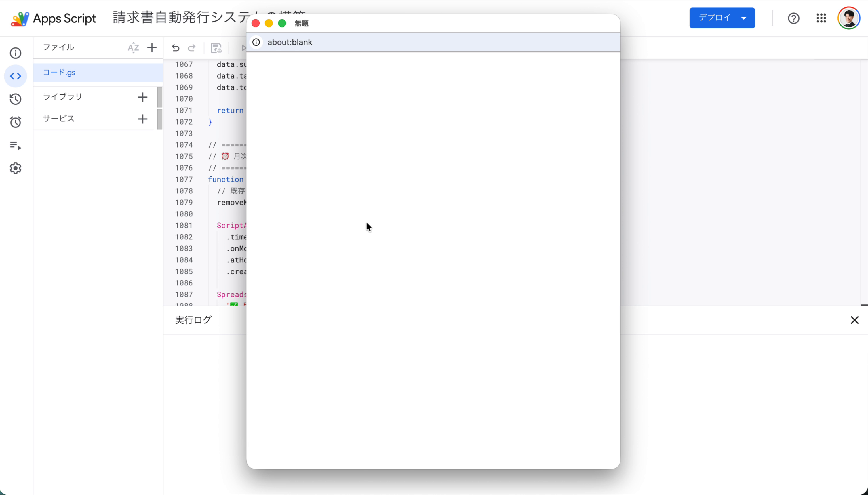Switch to the Editor code icon
Viewport: 868px width, 495px height.
(16, 76)
